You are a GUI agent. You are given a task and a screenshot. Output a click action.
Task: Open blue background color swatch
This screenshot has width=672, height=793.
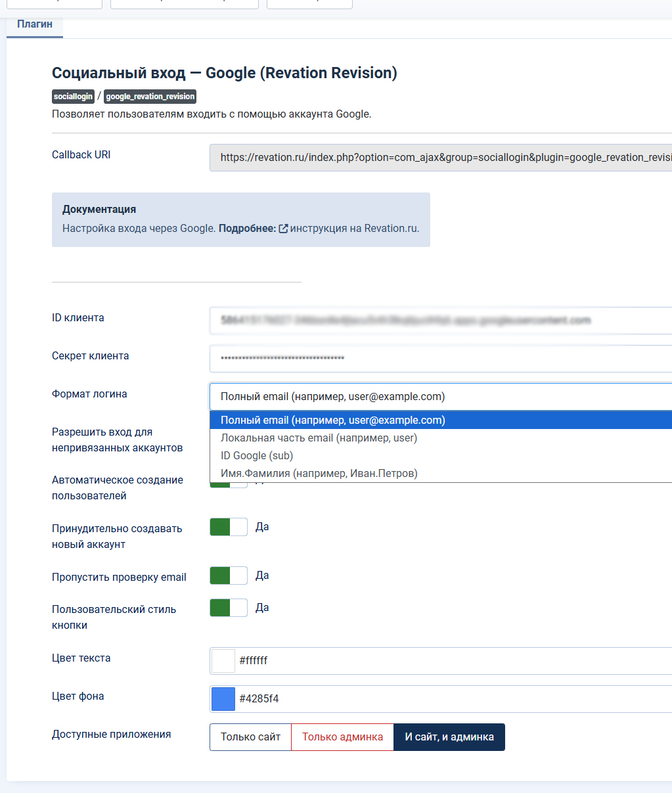point(223,699)
